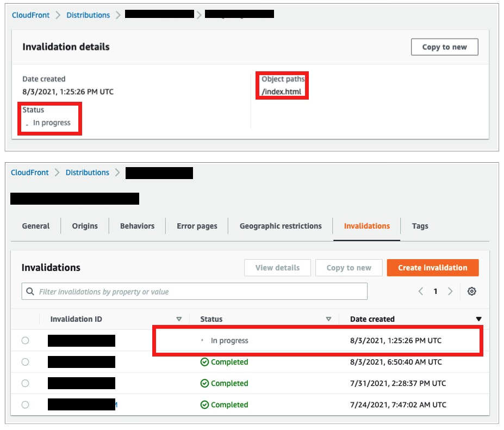Go to the next page of invalidations
Viewport: 504px width, 430px height.
point(450,291)
